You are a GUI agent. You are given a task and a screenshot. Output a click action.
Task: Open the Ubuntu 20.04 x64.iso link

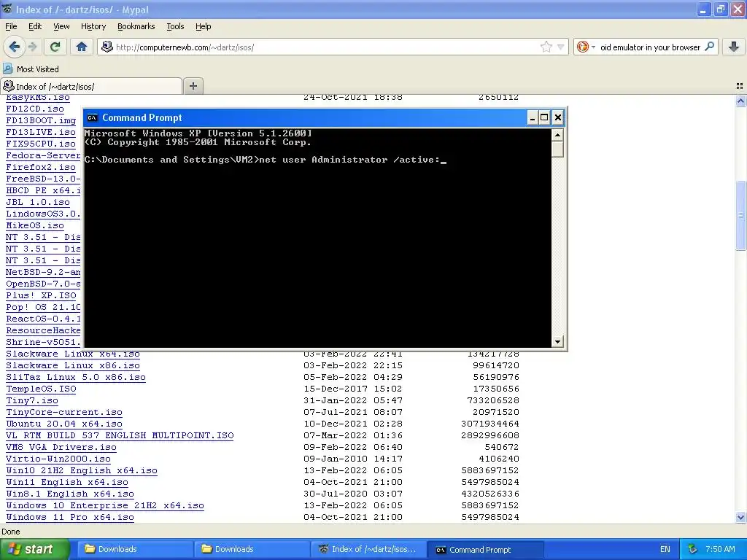coord(64,424)
